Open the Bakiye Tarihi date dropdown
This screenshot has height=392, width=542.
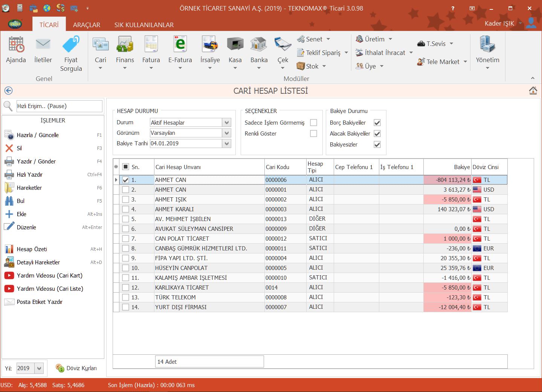coord(226,143)
